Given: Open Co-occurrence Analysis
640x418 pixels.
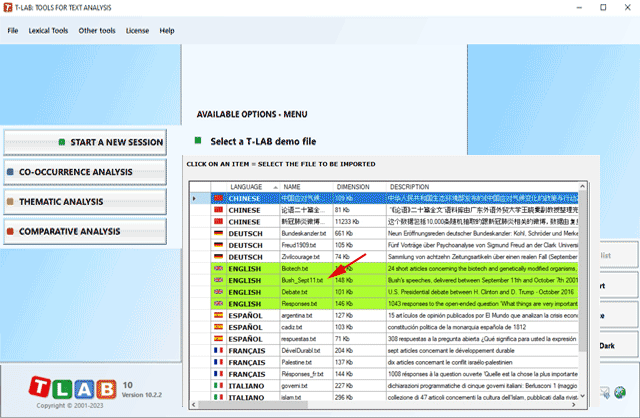Looking at the screenshot, I should click(85, 172).
